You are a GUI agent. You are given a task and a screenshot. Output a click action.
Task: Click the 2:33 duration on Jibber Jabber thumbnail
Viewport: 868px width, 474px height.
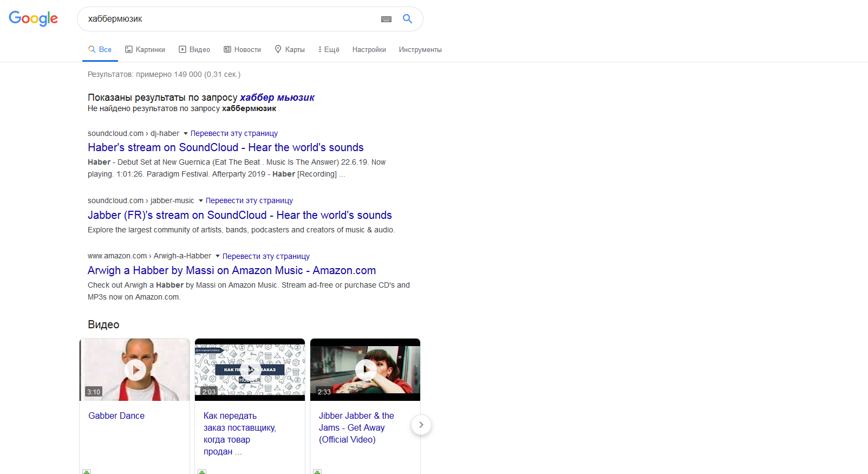click(324, 392)
